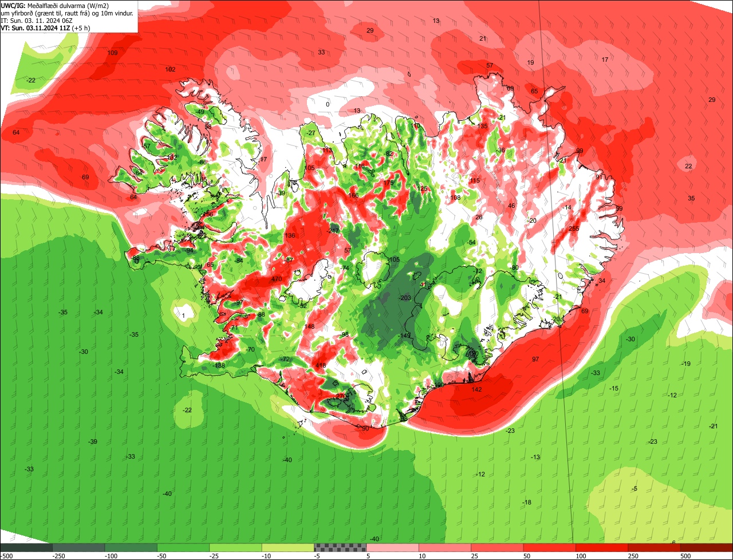Click the '-18' value in the southern sea

526,502
